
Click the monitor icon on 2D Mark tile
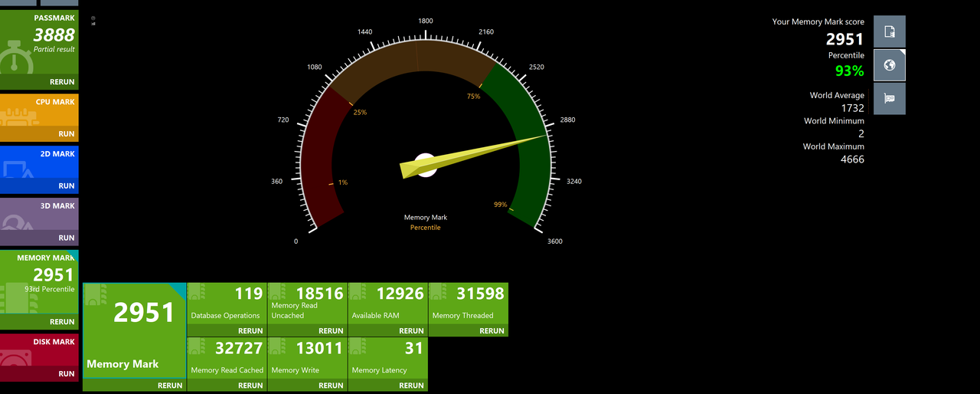[15, 170]
